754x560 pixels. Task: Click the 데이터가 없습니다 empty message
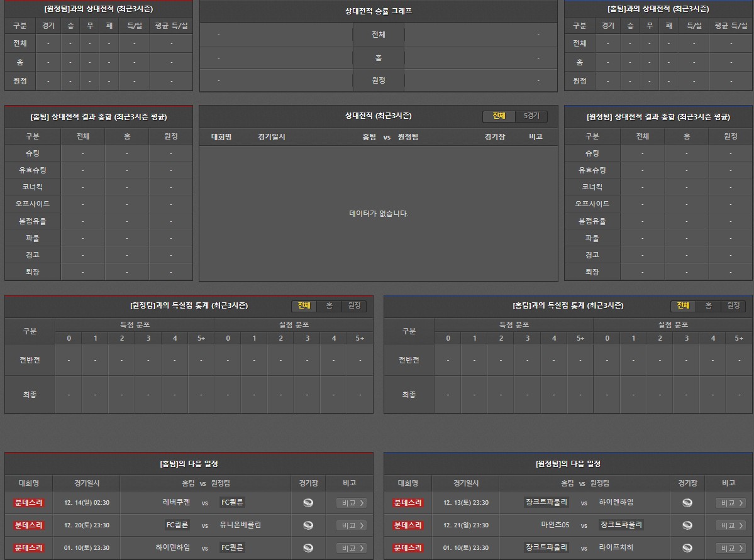[379, 214]
